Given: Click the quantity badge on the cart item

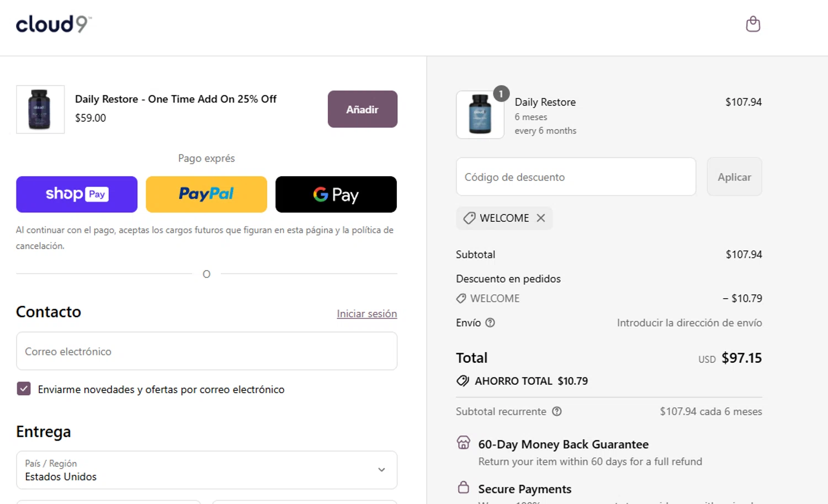Looking at the screenshot, I should (x=501, y=94).
